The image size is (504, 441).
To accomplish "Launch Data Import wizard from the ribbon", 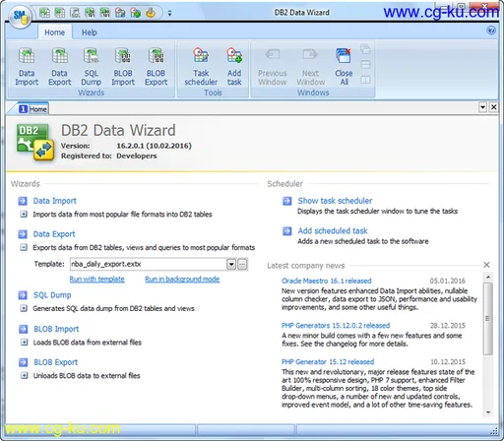I will (27, 67).
